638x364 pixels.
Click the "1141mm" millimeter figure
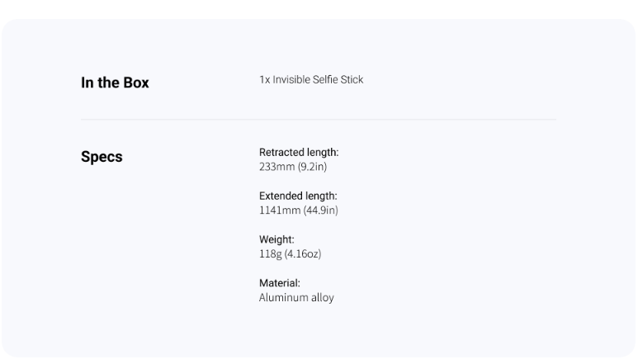pos(280,210)
